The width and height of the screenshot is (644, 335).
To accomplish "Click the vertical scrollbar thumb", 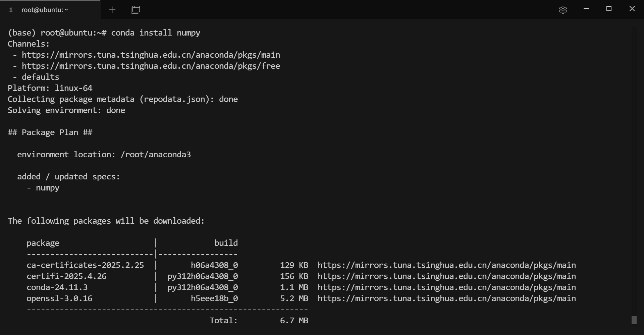I will [634, 320].
